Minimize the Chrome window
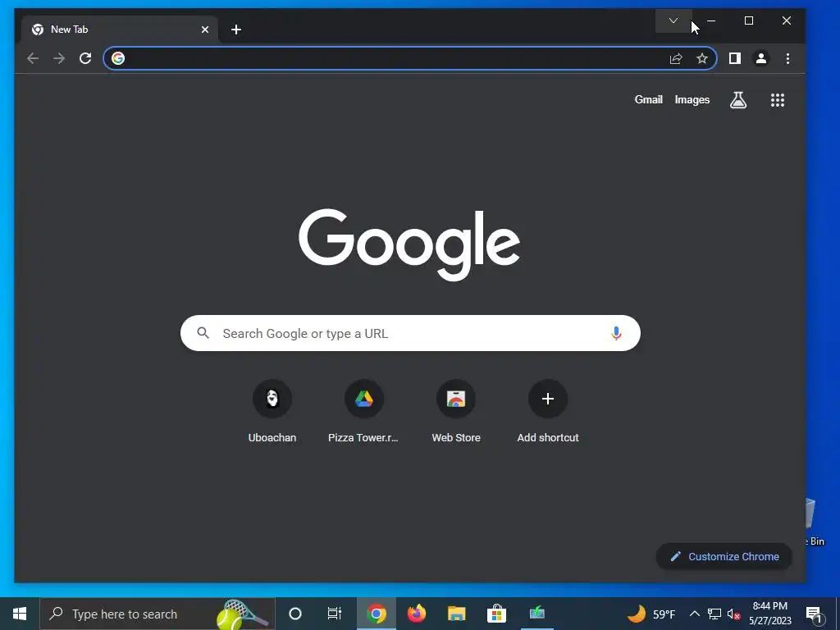This screenshot has height=630, width=840. pos(711,21)
